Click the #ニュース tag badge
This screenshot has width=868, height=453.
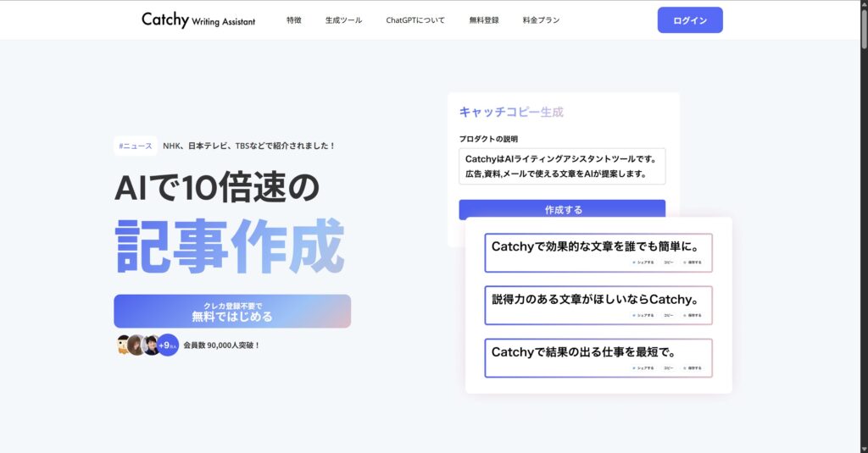point(136,146)
